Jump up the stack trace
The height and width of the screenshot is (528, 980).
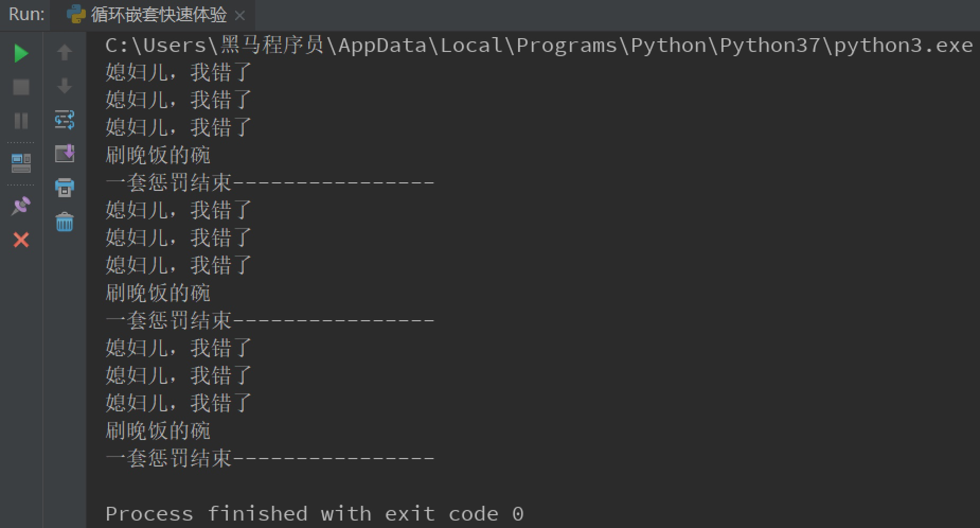click(x=65, y=52)
